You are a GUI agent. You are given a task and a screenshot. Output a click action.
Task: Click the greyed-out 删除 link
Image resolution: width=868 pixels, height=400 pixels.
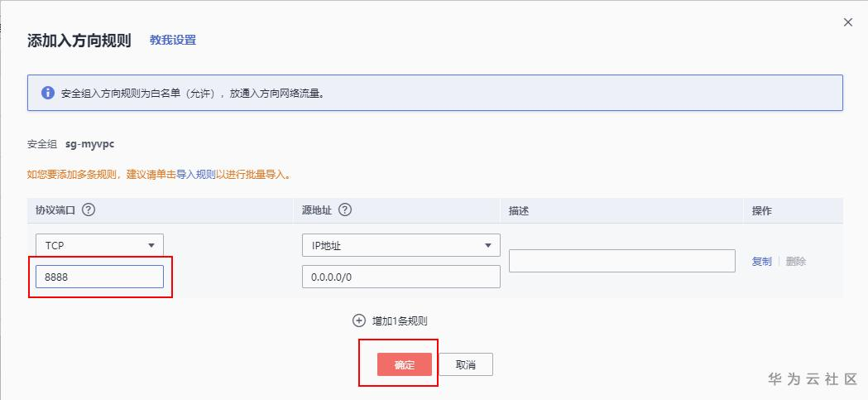[x=796, y=261]
